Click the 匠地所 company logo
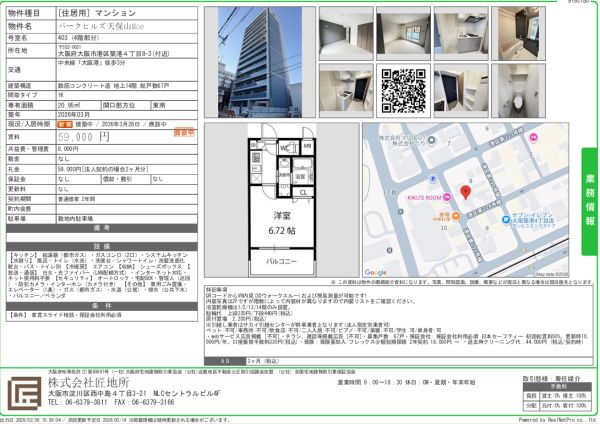 tap(24, 393)
